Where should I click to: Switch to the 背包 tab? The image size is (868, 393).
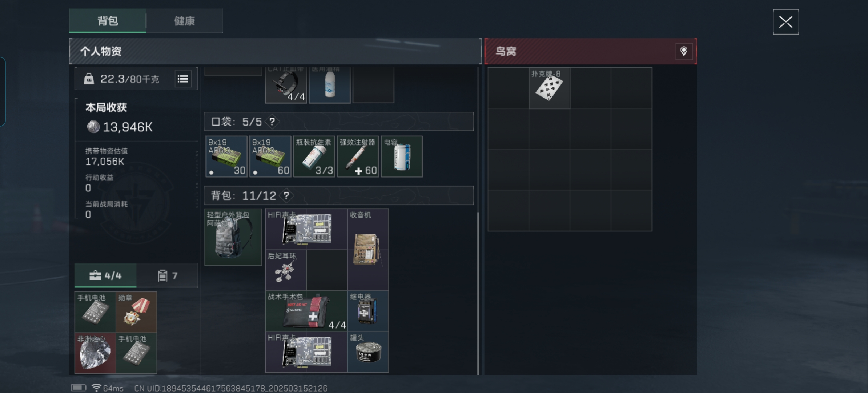pos(108,21)
